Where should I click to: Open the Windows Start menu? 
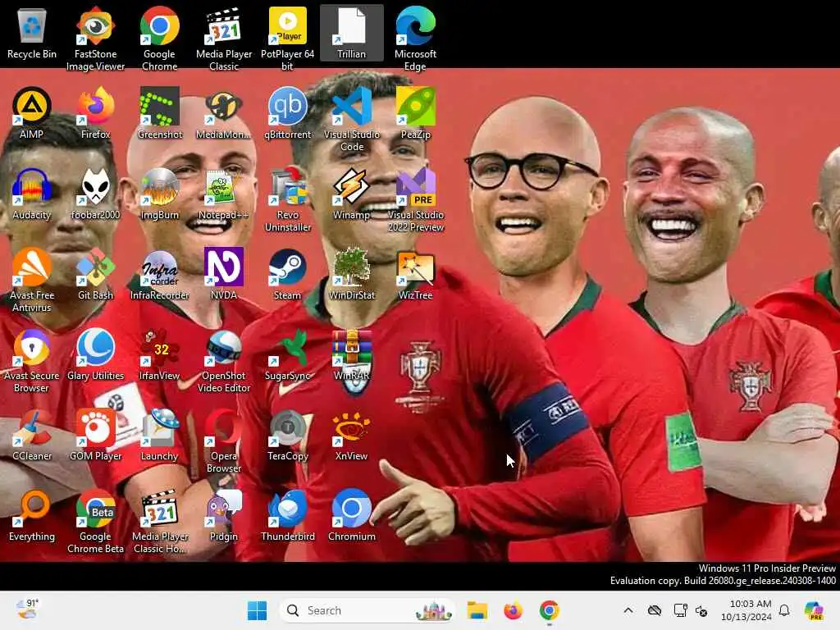(257, 610)
